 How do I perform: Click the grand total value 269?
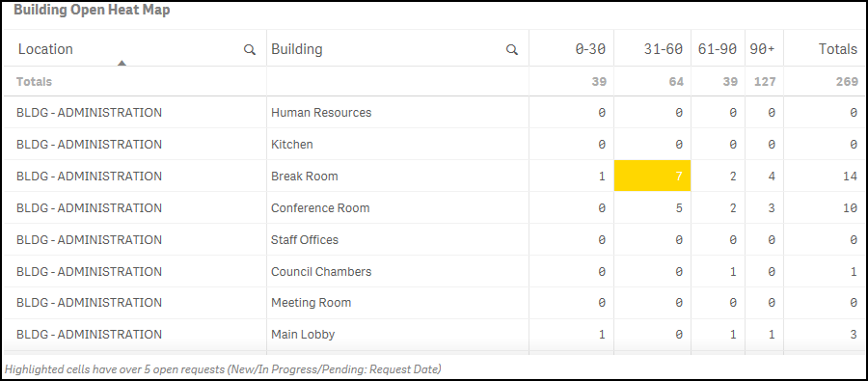(x=847, y=81)
